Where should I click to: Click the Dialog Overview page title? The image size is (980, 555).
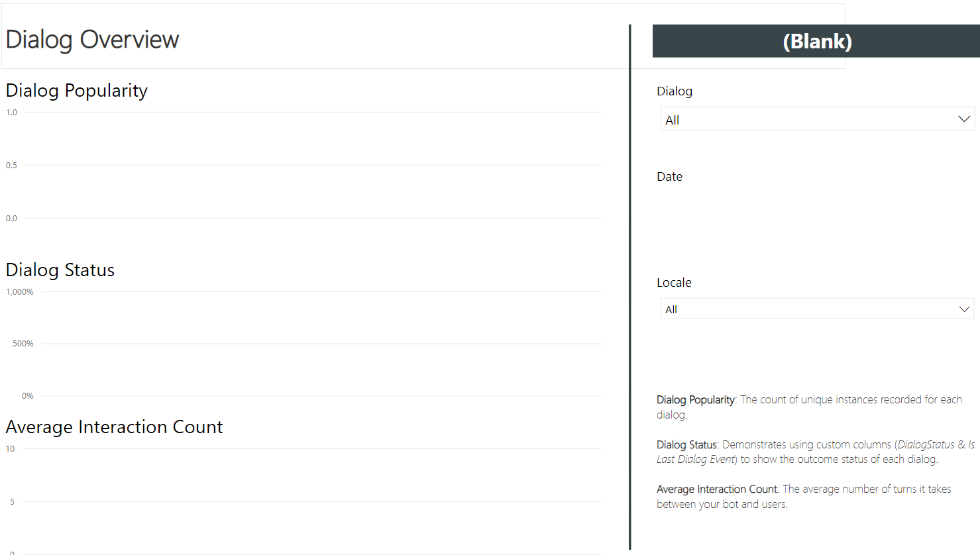92,39
